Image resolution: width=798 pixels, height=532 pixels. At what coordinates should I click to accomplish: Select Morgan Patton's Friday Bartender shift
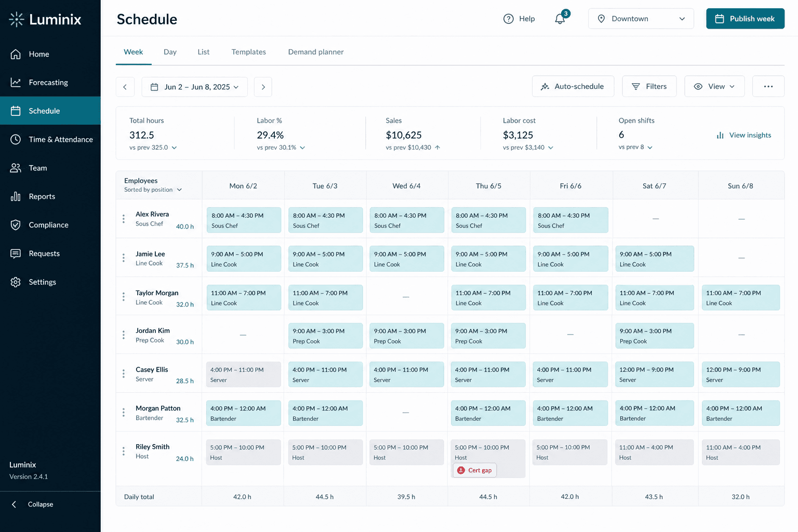(570, 413)
